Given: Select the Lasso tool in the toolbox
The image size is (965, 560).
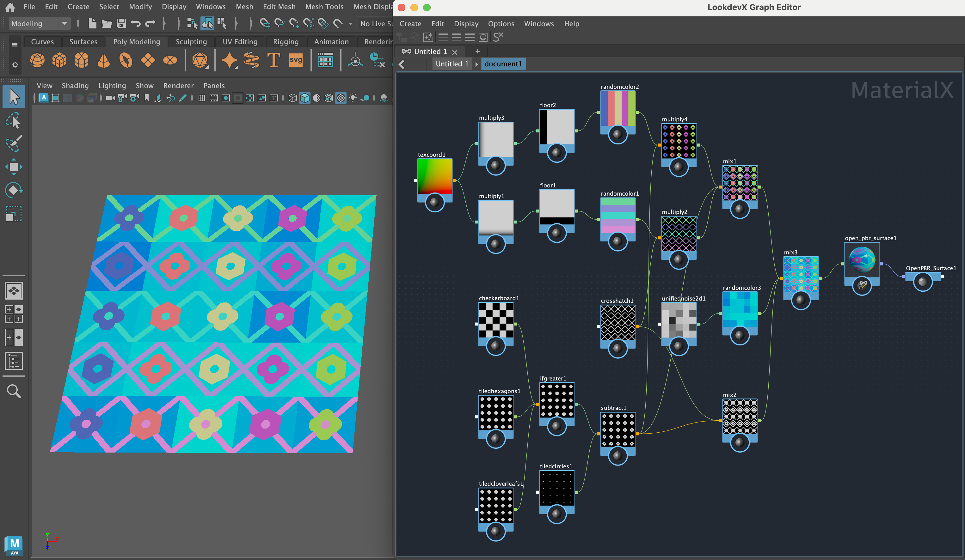Looking at the screenshot, I should [14, 120].
